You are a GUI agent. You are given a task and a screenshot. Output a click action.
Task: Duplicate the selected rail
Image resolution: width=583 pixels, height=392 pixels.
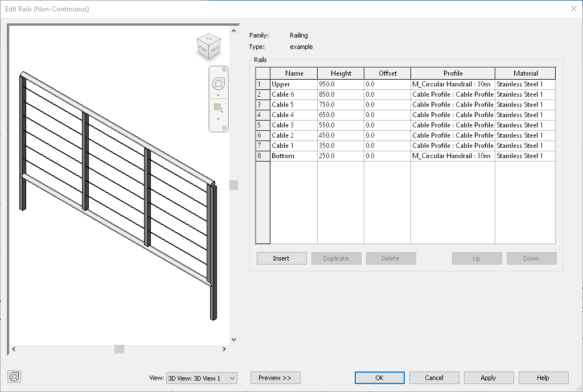tap(336, 258)
